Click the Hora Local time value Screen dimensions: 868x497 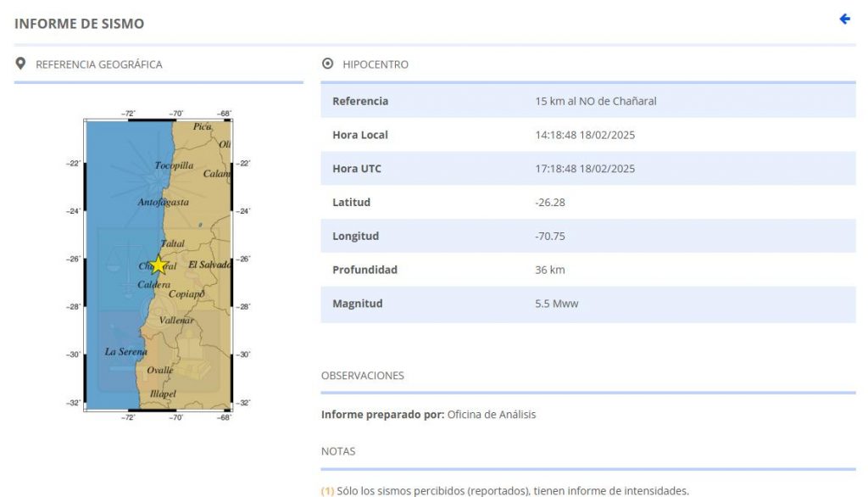pos(585,135)
